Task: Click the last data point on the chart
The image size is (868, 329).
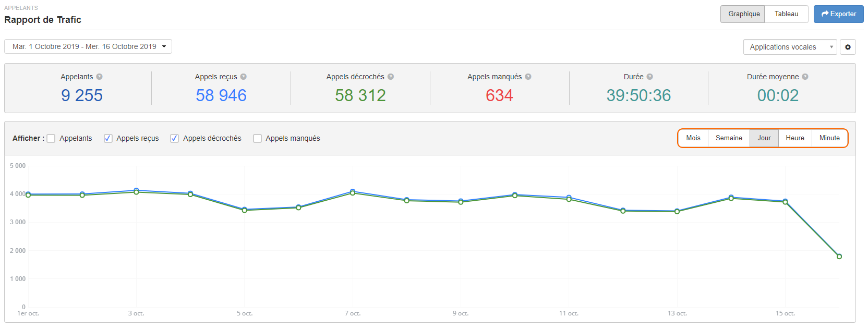Action: [x=839, y=257]
